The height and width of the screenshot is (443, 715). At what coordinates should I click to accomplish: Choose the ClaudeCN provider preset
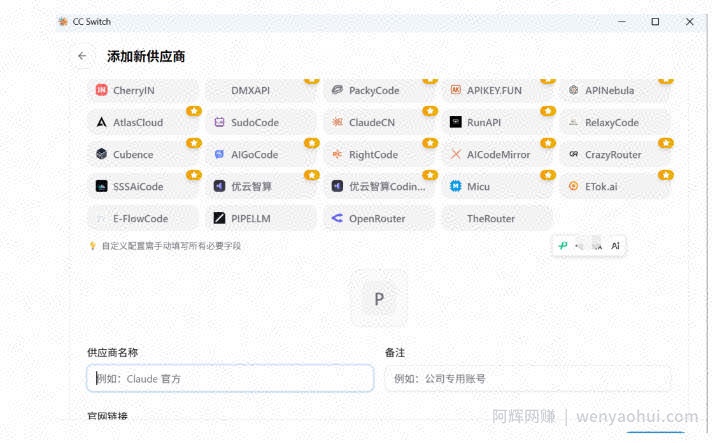coord(379,122)
